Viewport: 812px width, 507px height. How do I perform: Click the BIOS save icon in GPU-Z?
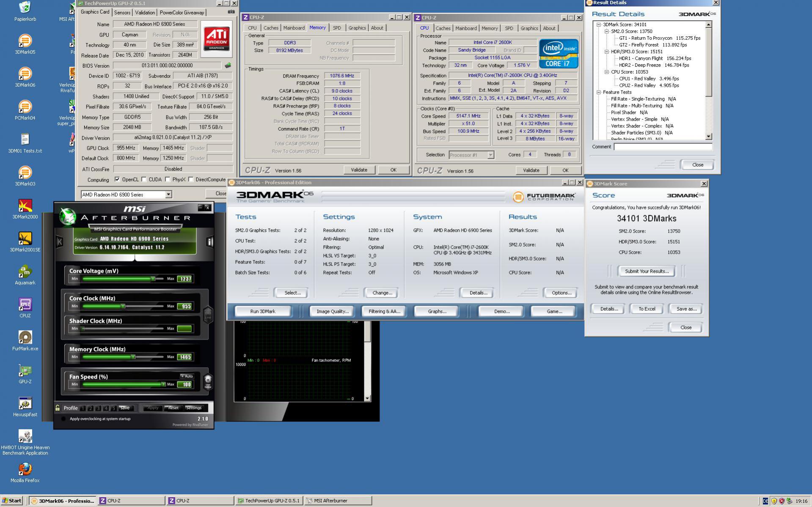[x=228, y=66]
